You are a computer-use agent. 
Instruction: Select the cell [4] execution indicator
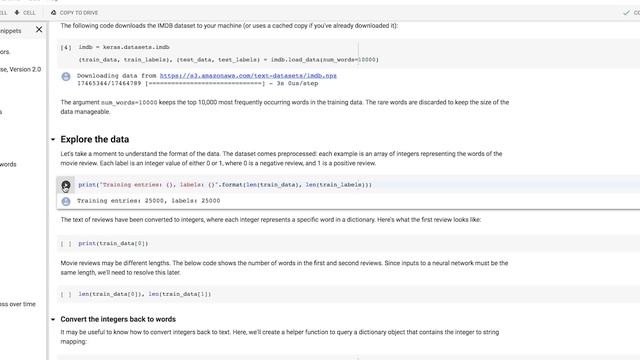coord(66,47)
